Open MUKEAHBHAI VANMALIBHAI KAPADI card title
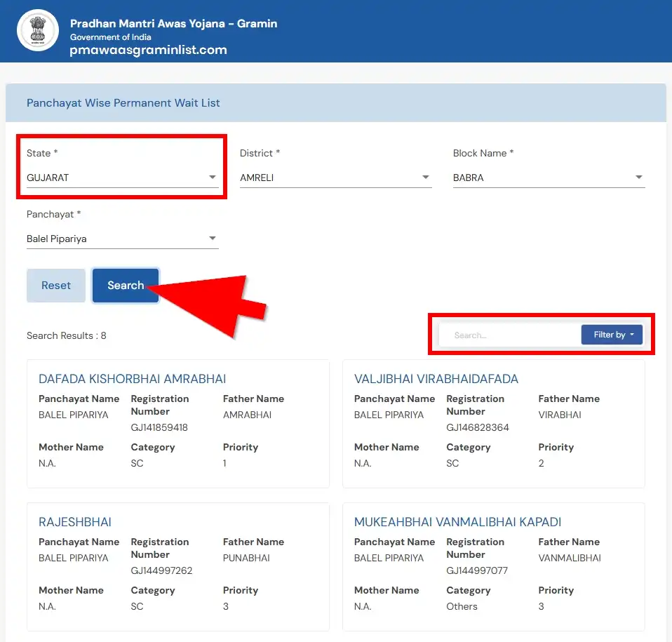 pos(457,522)
